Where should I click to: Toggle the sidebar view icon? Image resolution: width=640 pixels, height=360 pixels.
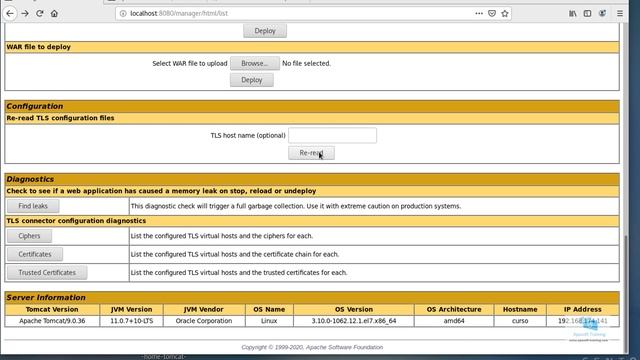pos(587,13)
